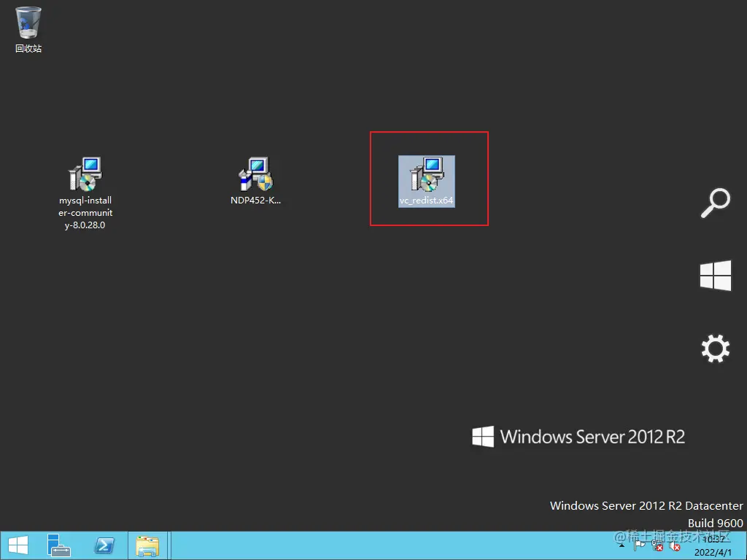Click the clock showing 2022/4/1
Viewport: 747px width, 560px height.
pos(713,545)
